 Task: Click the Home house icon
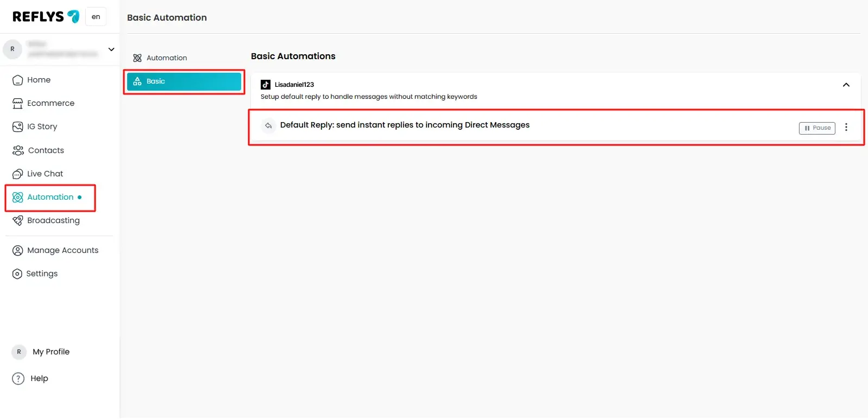(17, 80)
